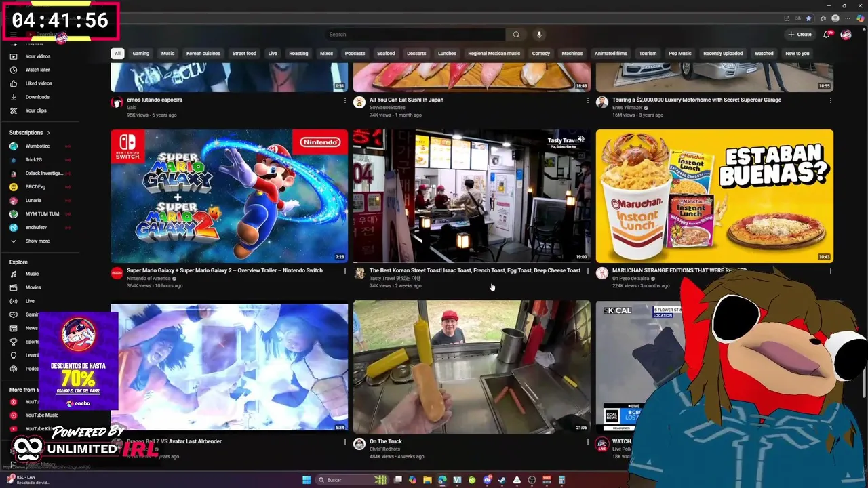The height and width of the screenshot is (488, 868).
Task: Open the notifications bell
Action: (827, 35)
